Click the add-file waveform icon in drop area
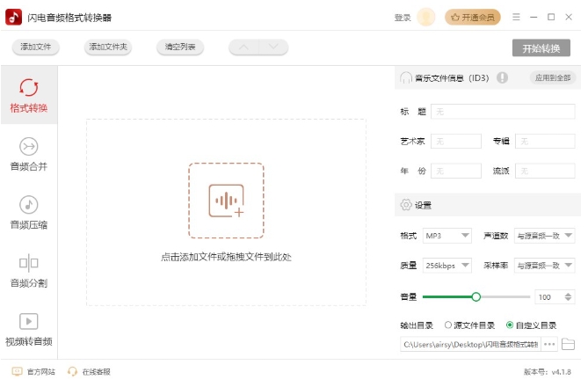 point(226,201)
